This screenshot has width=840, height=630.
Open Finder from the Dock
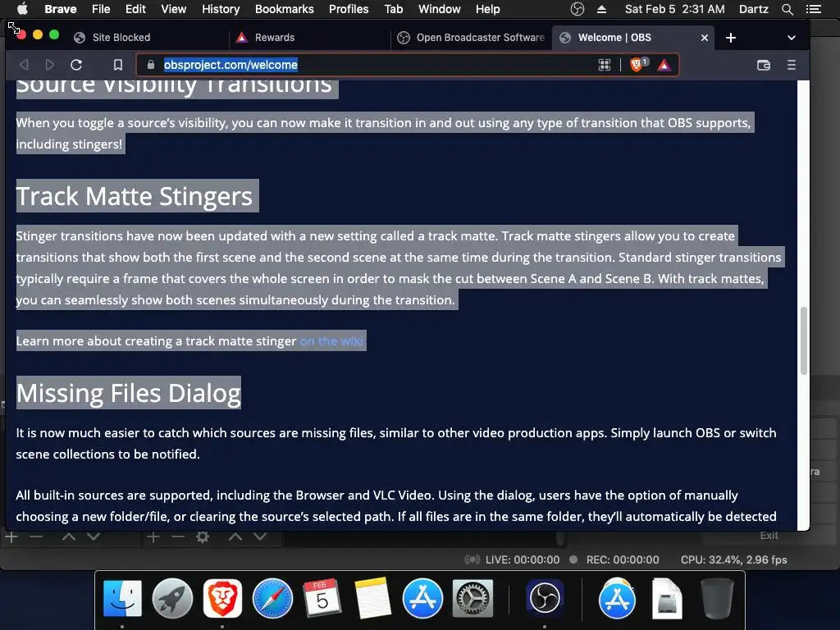click(x=122, y=598)
